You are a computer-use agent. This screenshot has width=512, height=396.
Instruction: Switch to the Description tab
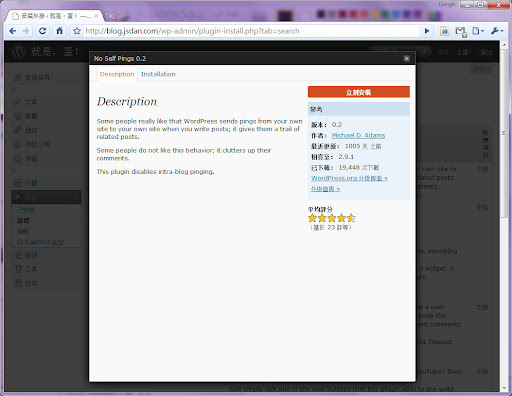coord(117,74)
